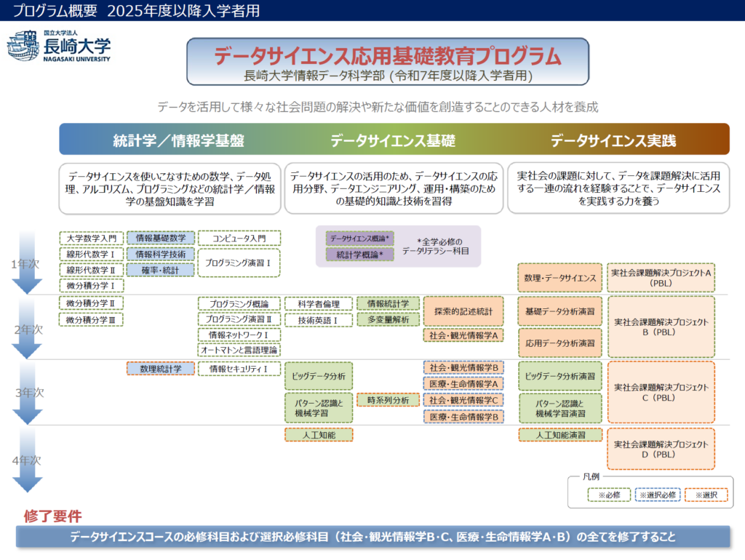Click the 1年次 downward arrow
Image resolution: width=745 pixels, height=560 pixels.
pyautogui.click(x=28, y=263)
